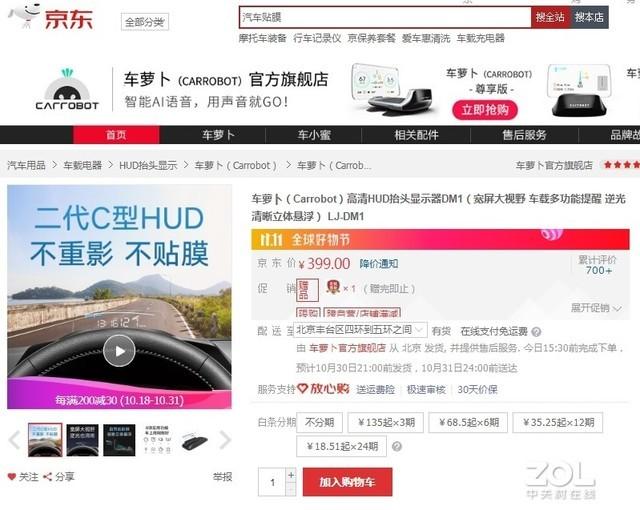The height and width of the screenshot is (510, 640).
Task: Click the Carrobot store logo
Action: tap(67, 90)
